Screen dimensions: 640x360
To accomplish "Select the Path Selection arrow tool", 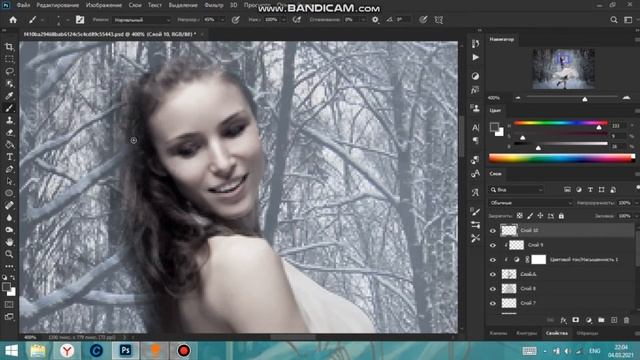I will pos(9,181).
